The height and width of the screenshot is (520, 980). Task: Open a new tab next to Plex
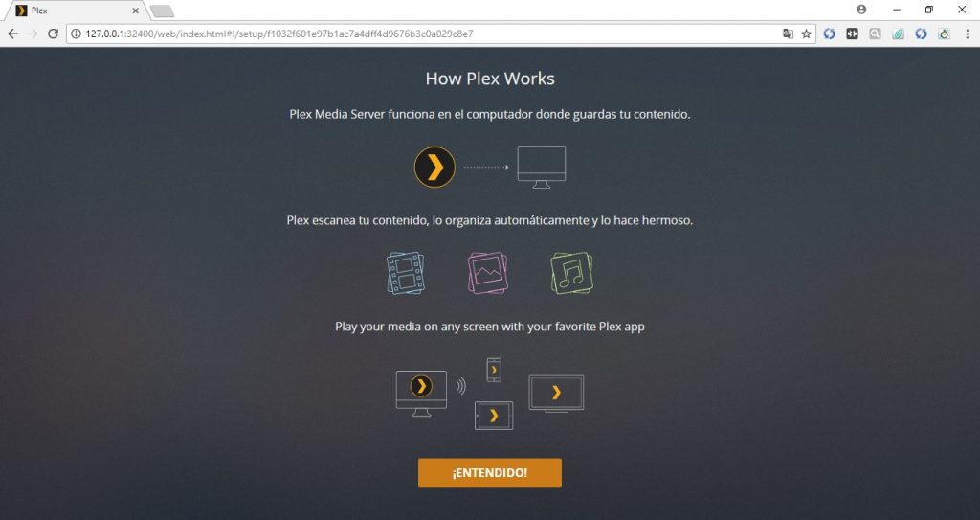pyautogui.click(x=162, y=11)
